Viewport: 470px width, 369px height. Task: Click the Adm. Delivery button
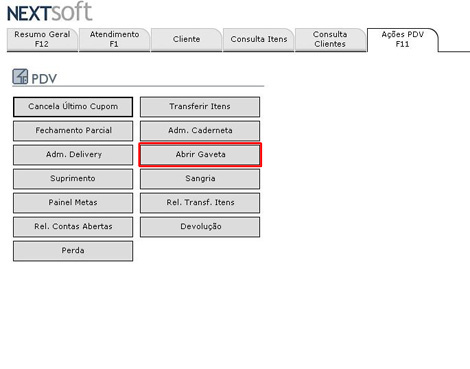73,155
